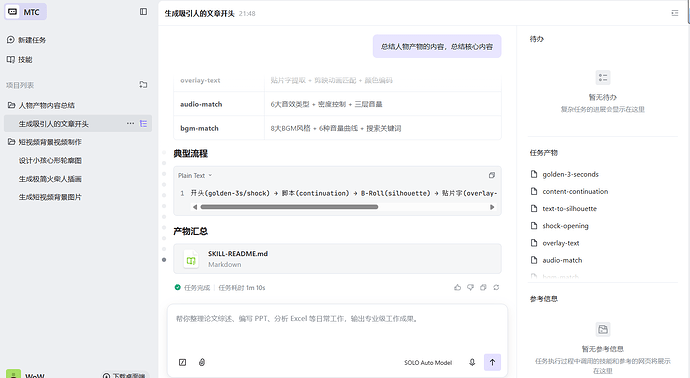Select the 生成极简火柴人插画 task
Image resolution: width=690 pixels, height=378 pixels.
coord(50,179)
